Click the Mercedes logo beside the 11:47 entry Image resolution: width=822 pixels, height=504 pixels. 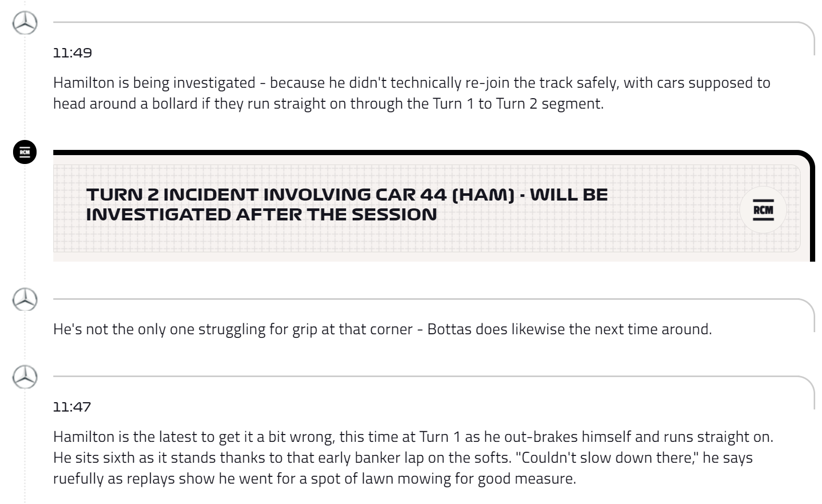point(25,377)
